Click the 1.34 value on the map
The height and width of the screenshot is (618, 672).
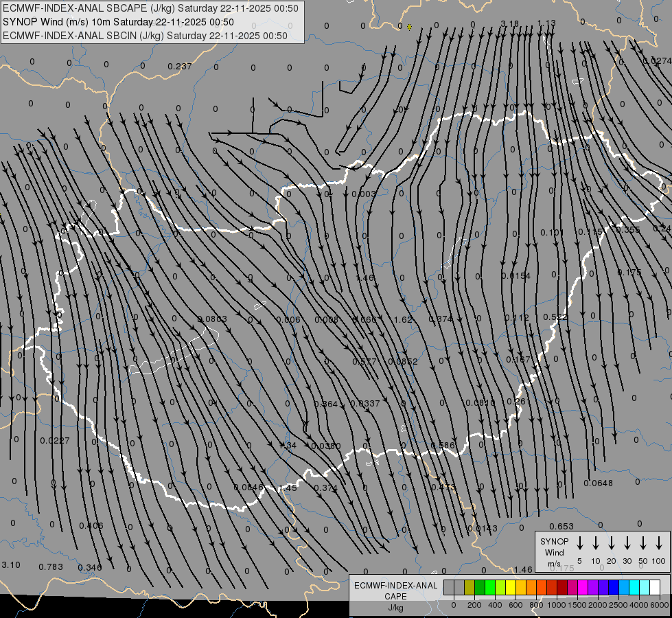[288, 445]
